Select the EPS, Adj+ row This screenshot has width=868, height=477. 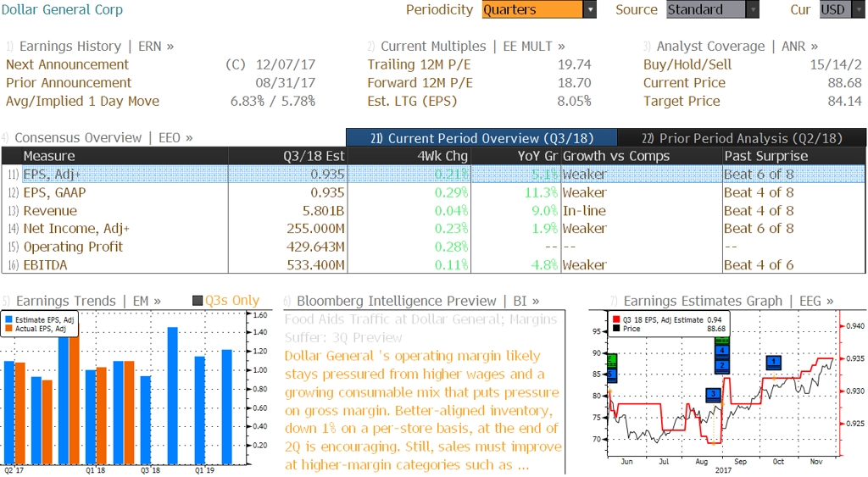[x=433, y=174]
